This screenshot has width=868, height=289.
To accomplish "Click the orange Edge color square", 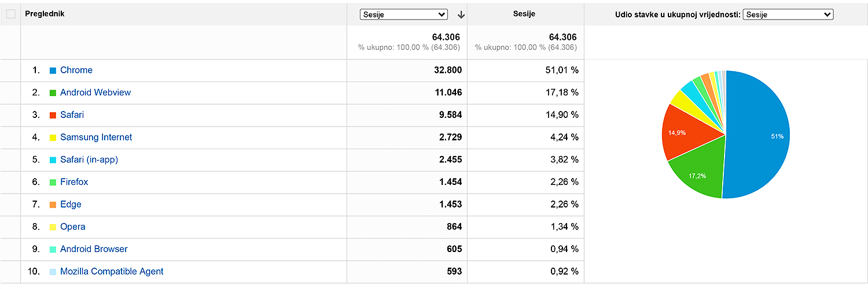I will (x=53, y=205).
